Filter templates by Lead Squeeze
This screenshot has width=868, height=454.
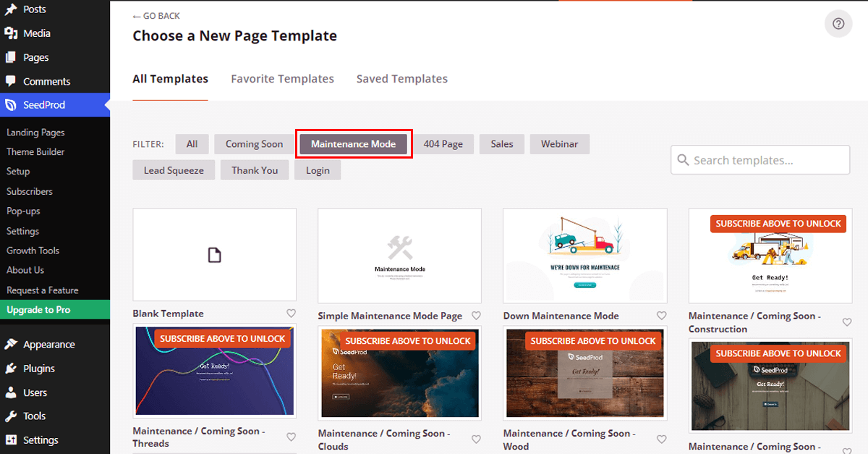coord(174,170)
